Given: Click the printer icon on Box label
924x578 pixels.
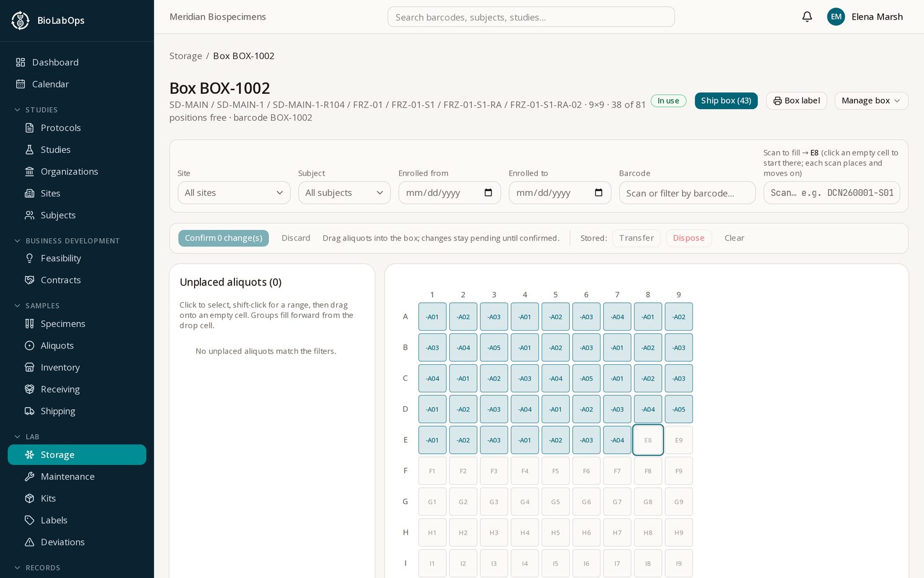Looking at the screenshot, I should click(x=777, y=101).
